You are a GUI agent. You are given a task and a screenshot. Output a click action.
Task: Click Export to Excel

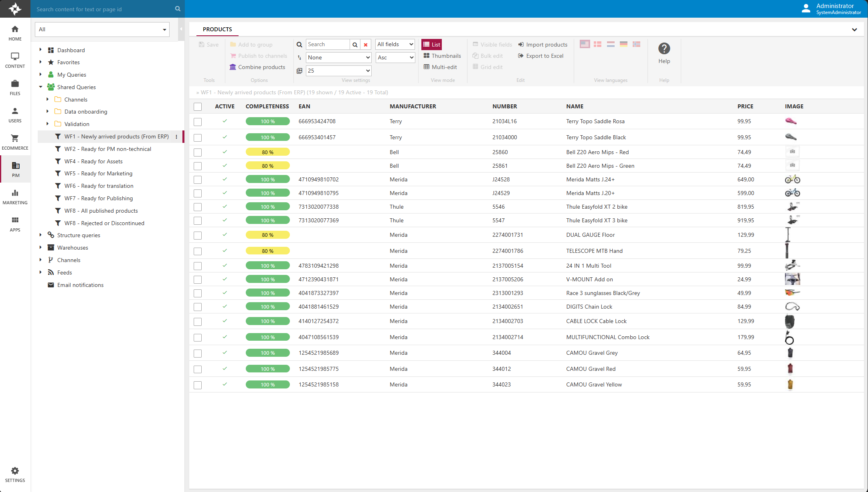click(x=541, y=56)
